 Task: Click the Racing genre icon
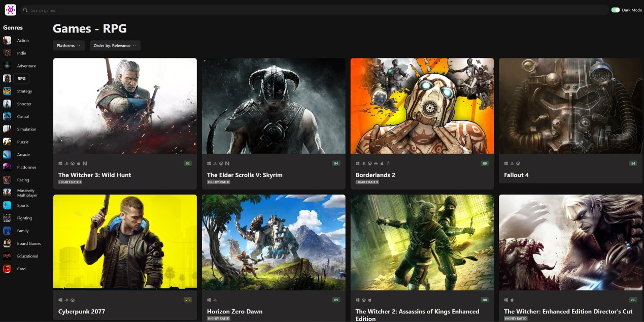pos(7,180)
